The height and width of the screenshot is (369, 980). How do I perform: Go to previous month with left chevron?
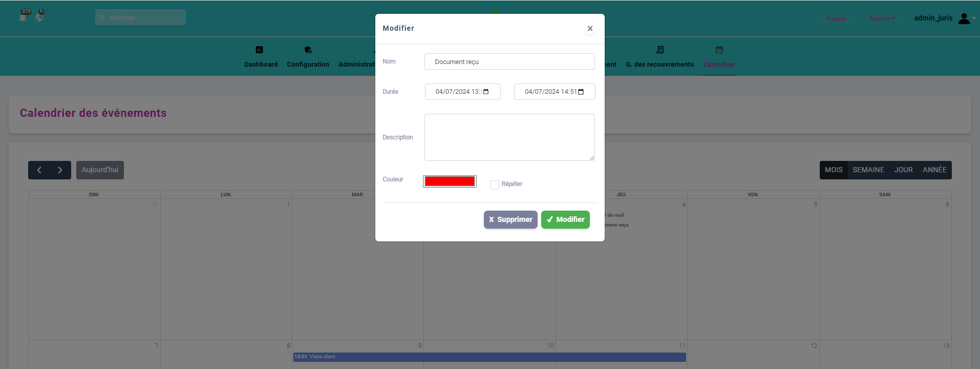click(39, 170)
